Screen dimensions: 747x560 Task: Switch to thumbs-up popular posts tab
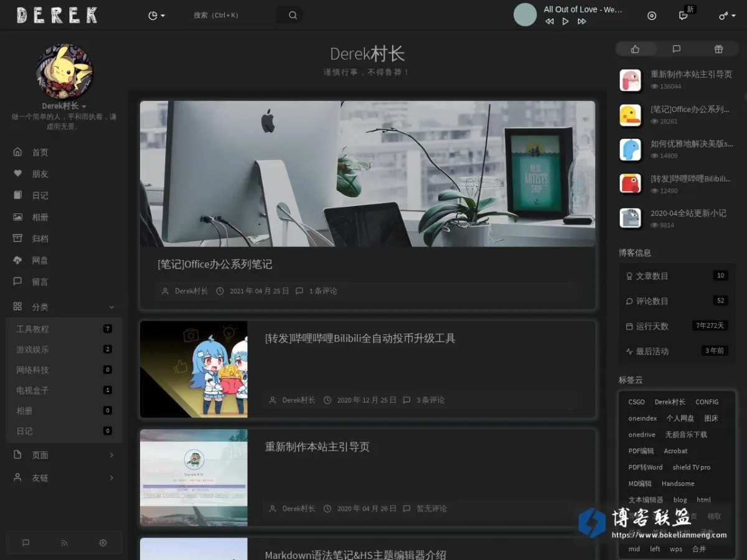pyautogui.click(x=635, y=49)
